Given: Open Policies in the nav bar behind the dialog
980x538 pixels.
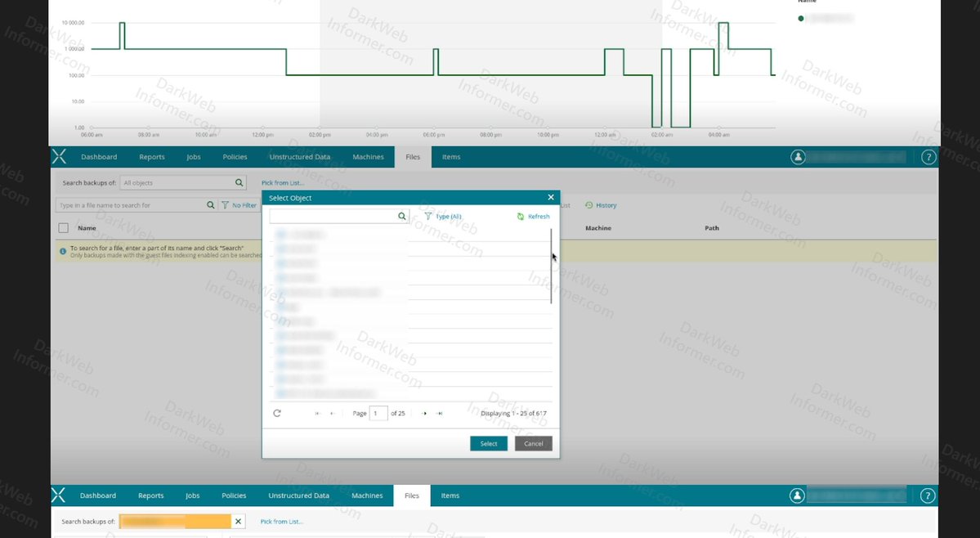Looking at the screenshot, I should (x=235, y=157).
